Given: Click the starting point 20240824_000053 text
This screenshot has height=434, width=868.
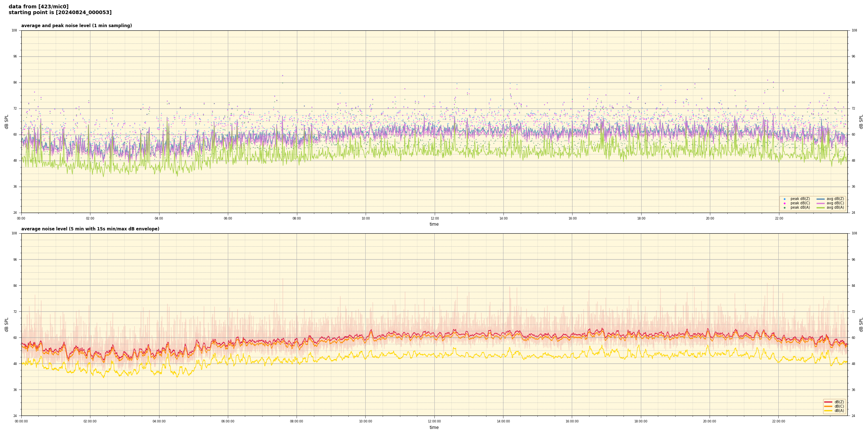Looking at the screenshot, I should (60, 13).
